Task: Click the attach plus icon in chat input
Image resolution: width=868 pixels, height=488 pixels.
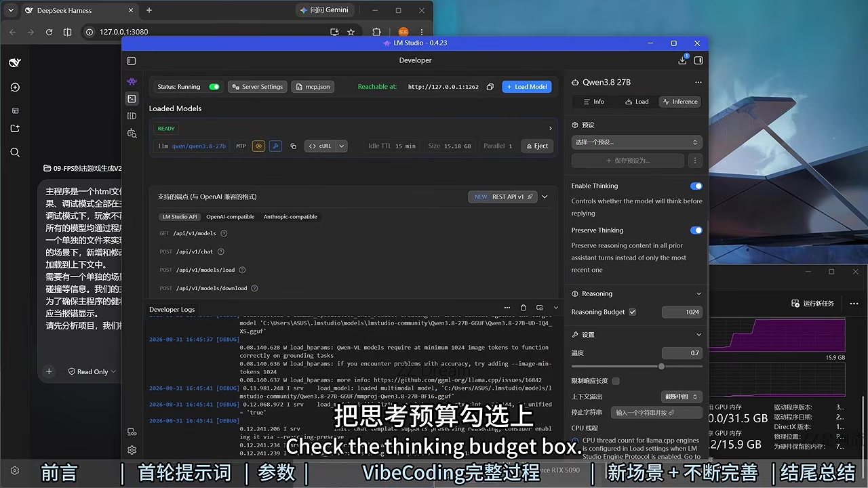Action: (49, 371)
